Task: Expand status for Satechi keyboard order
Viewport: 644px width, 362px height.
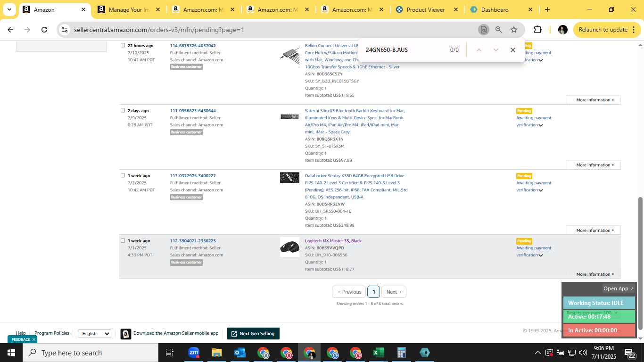Action: tap(541, 125)
